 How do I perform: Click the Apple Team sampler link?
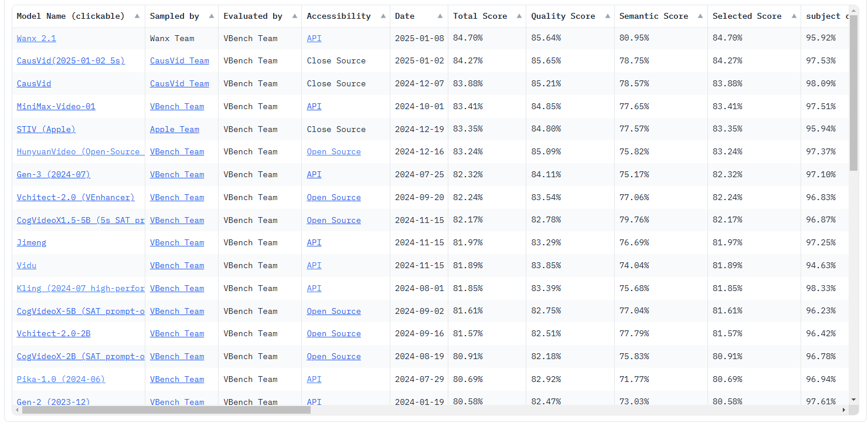pos(175,129)
